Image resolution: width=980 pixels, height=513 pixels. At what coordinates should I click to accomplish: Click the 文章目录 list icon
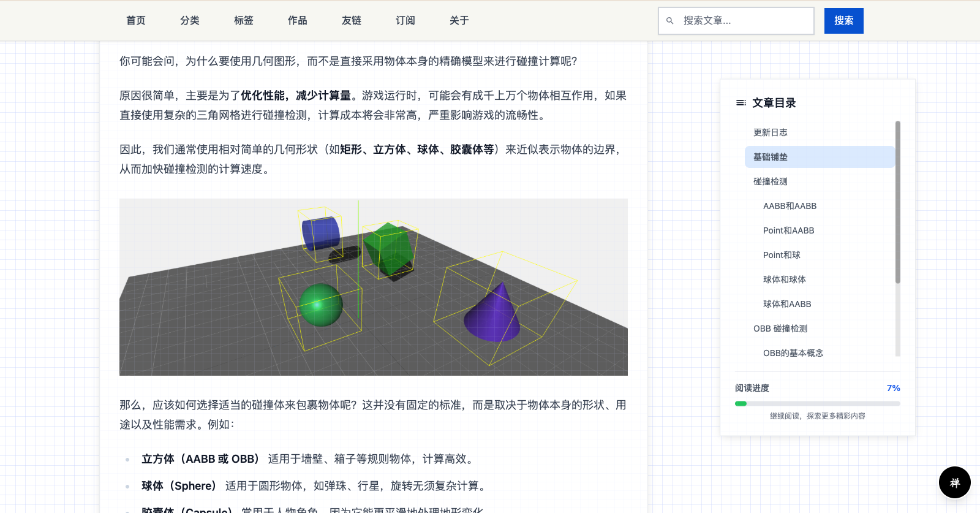pos(741,103)
